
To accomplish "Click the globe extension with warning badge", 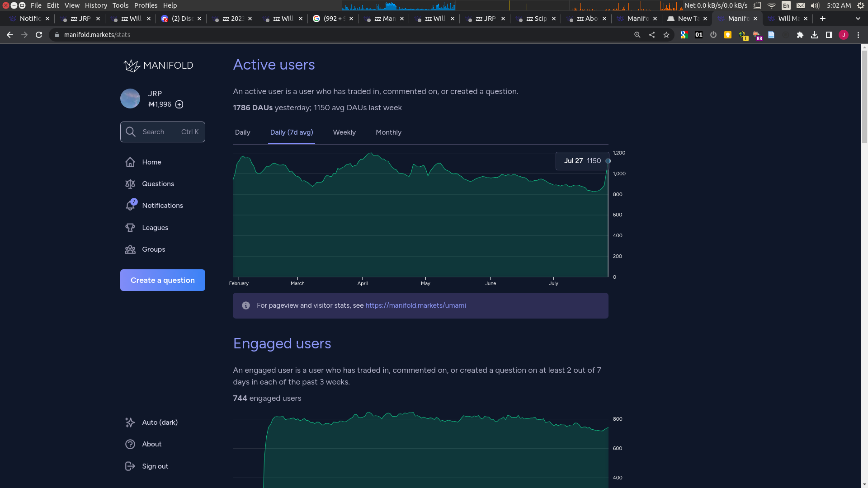I will [x=743, y=35].
